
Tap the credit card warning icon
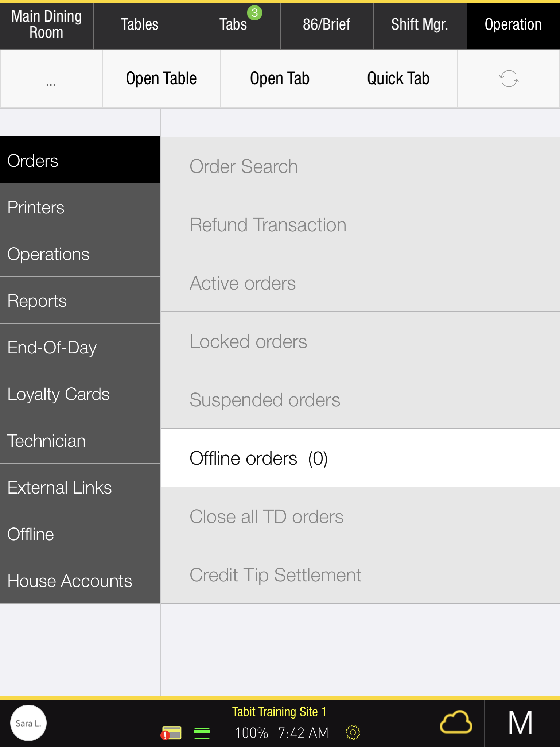(x=171, y=733)
